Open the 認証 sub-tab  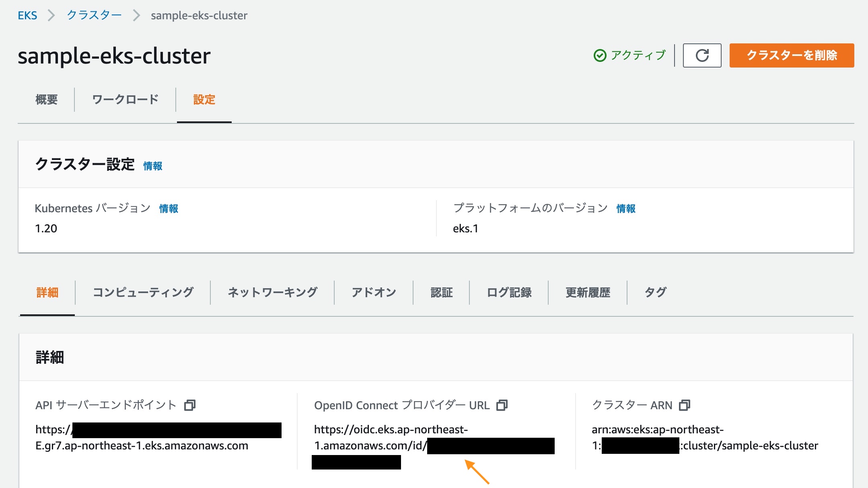441,292
